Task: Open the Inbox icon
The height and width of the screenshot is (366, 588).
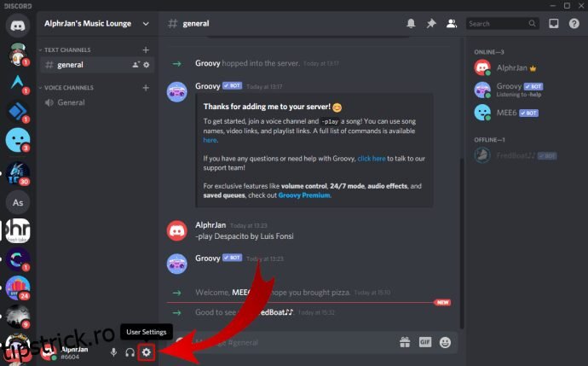Action: [x=554, y=24]
